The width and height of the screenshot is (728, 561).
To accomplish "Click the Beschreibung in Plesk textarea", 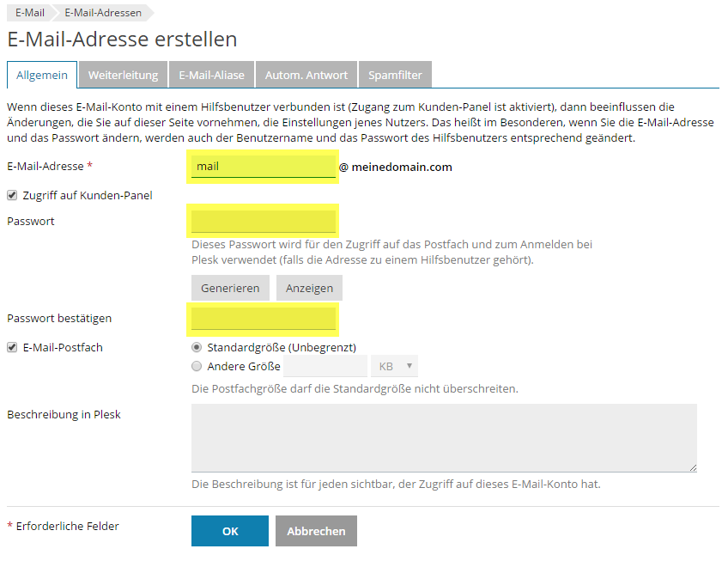I will coord(445,438).
